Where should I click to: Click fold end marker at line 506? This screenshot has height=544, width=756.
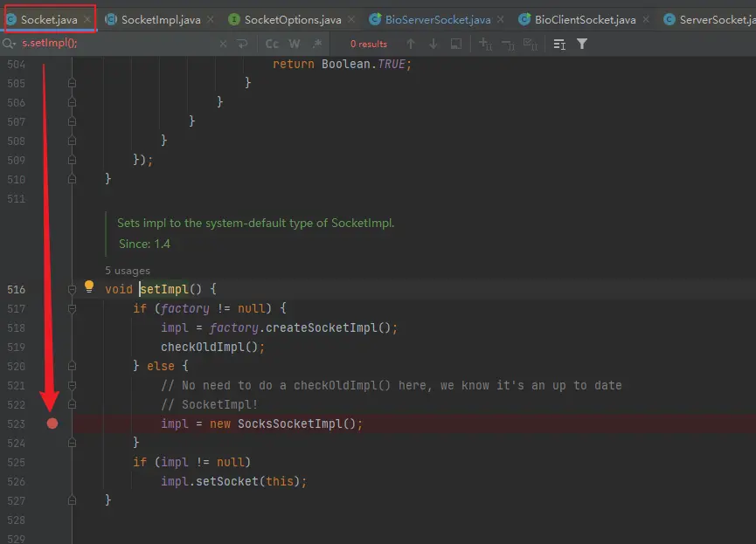click(72, 102)
